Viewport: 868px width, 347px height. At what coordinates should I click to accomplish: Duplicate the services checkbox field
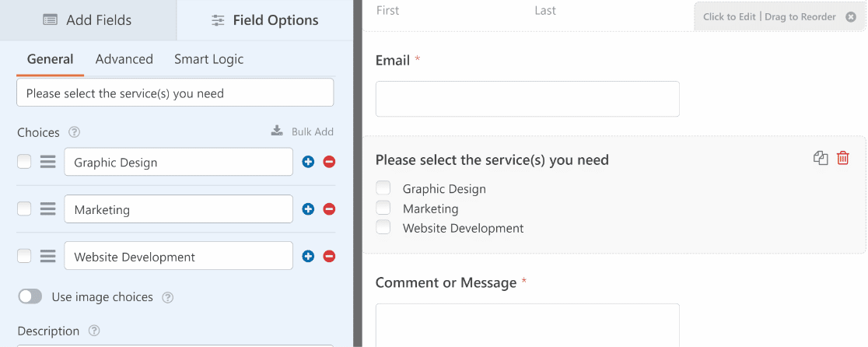point(821,158)
